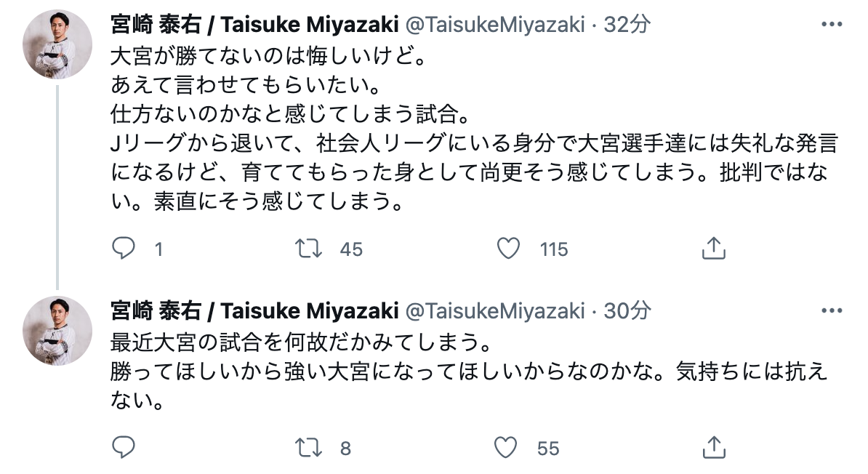Open more options menu on first tweet

831,24
